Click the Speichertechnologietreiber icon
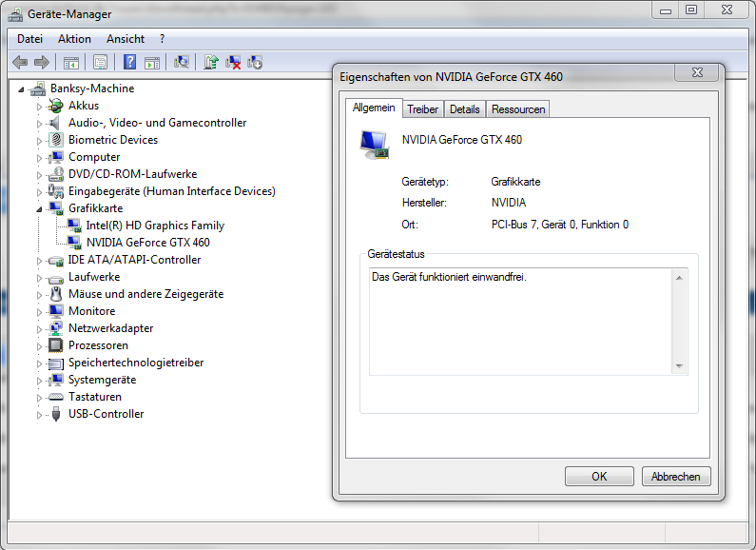The width and height of the screenshot is (756, 550). point(56,363)
